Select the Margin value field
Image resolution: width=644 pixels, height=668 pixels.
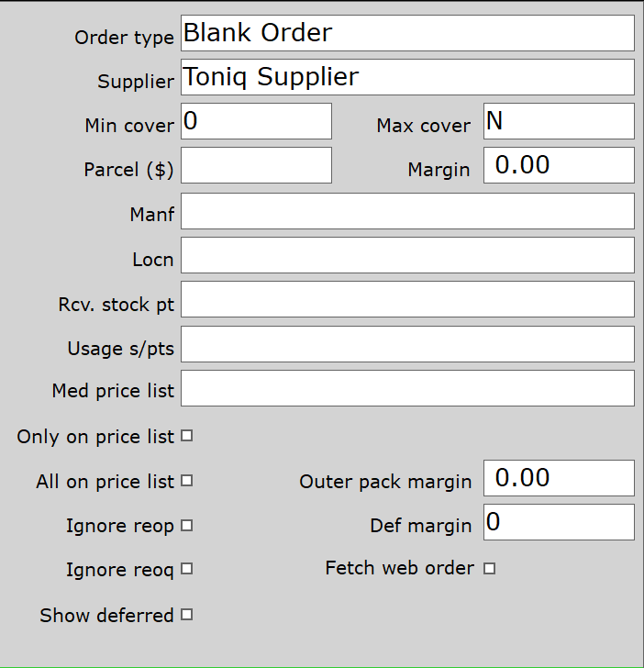tap(558, 165)
